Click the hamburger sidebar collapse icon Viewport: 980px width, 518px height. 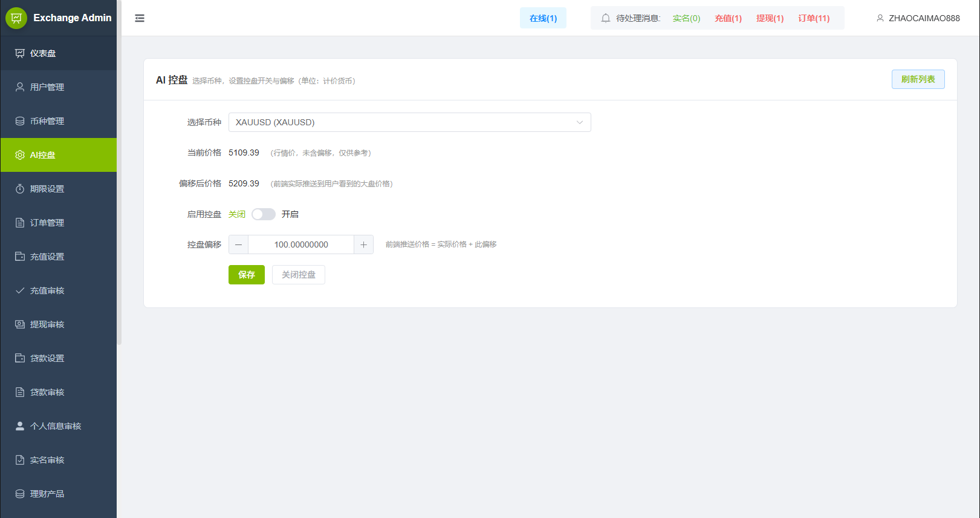point(140,18)
